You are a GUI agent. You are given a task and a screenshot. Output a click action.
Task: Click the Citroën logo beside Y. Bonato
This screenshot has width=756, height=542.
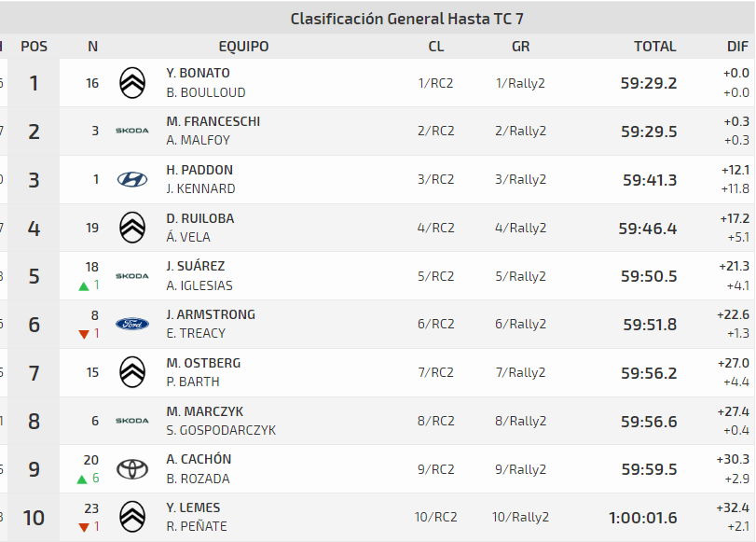(132, 83)
